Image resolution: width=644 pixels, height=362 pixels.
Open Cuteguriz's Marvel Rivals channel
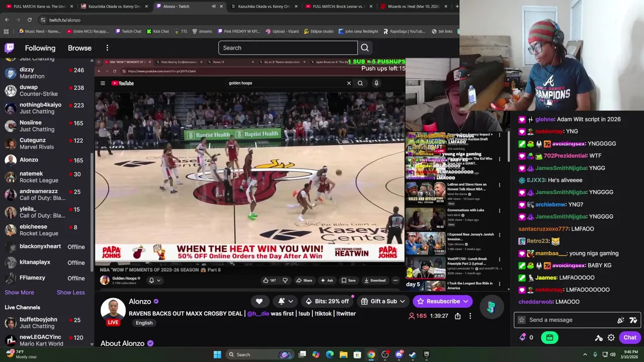point(45,143)
